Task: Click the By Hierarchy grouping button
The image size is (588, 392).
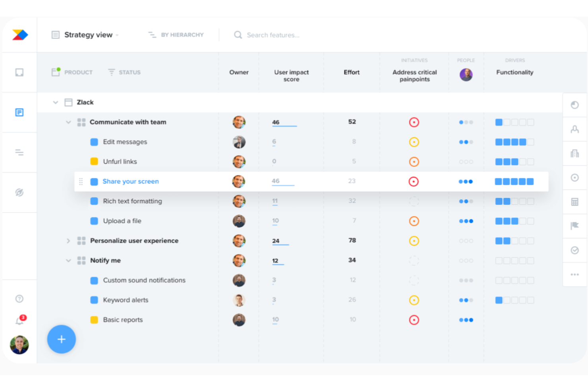Action: pos(176,35)
